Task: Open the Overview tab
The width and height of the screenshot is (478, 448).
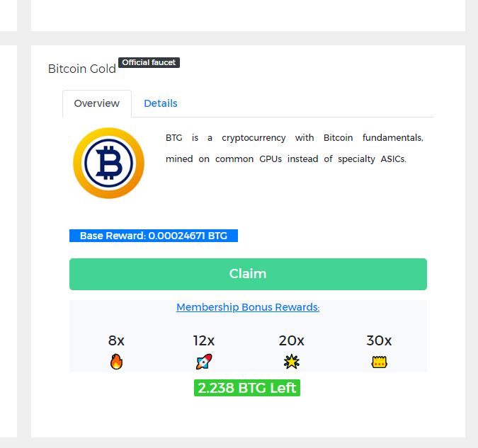Action: click(97, 103)
